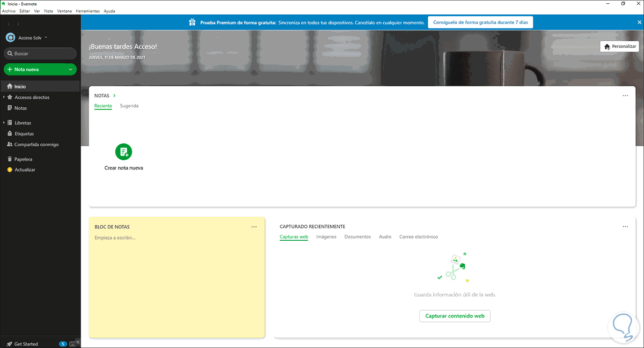The width and height of the screenshot is (644, 348).
Task: Switch to the Documentos tab
Action: (357, 237)
